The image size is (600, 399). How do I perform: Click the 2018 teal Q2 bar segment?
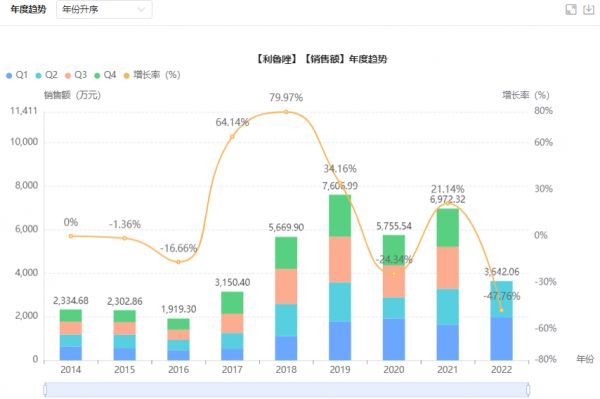click(x=286, y=321)
